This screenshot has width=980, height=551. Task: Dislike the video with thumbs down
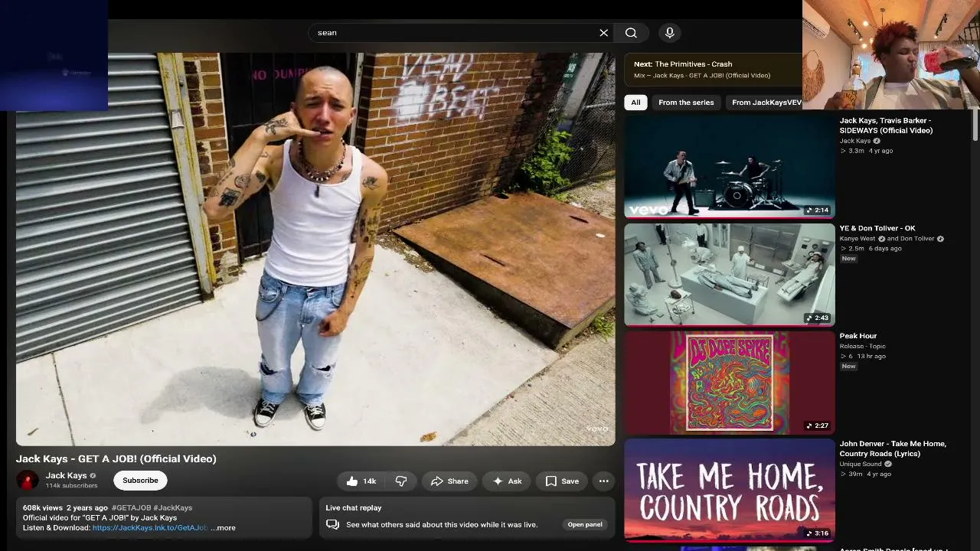pos(401,481)
